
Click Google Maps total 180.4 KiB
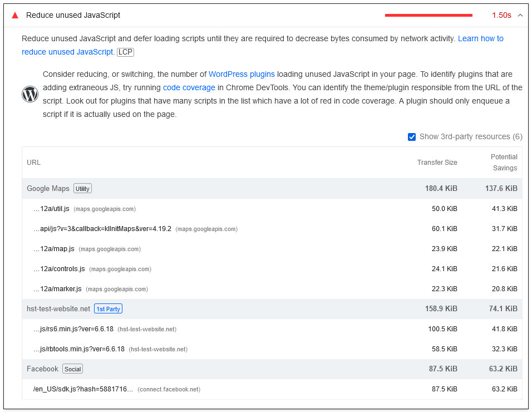[441, 188]
